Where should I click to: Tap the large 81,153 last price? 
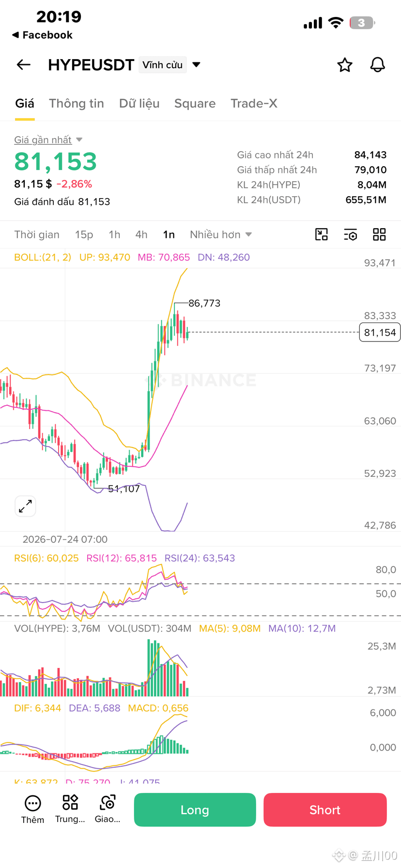click(x=56, y=161)
